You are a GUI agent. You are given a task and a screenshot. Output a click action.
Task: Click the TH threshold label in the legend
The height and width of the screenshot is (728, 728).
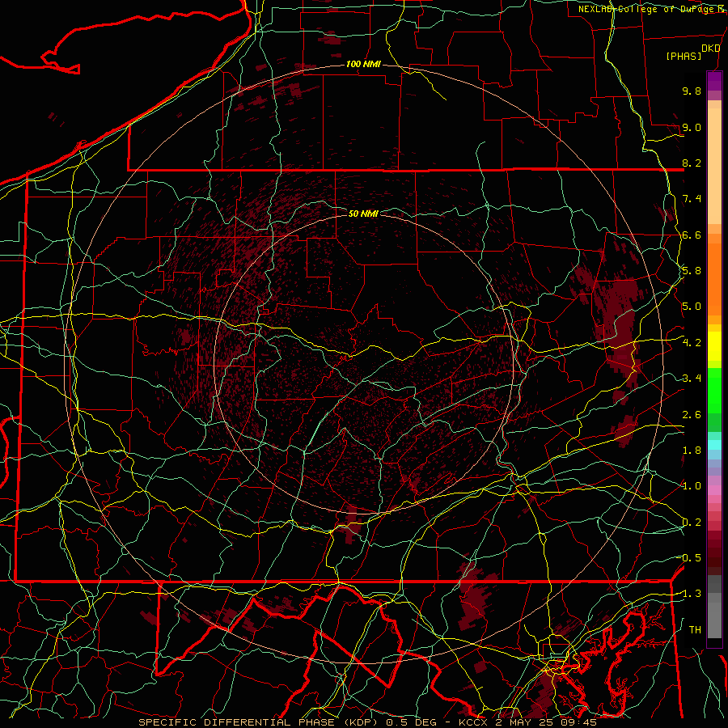tap(695, 630)
